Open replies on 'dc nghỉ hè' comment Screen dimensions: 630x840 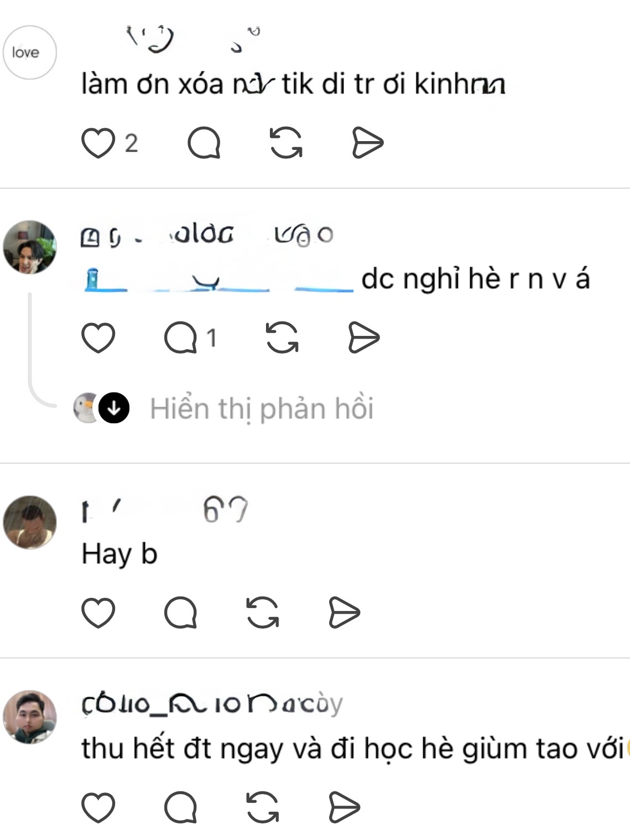point(180,337)
